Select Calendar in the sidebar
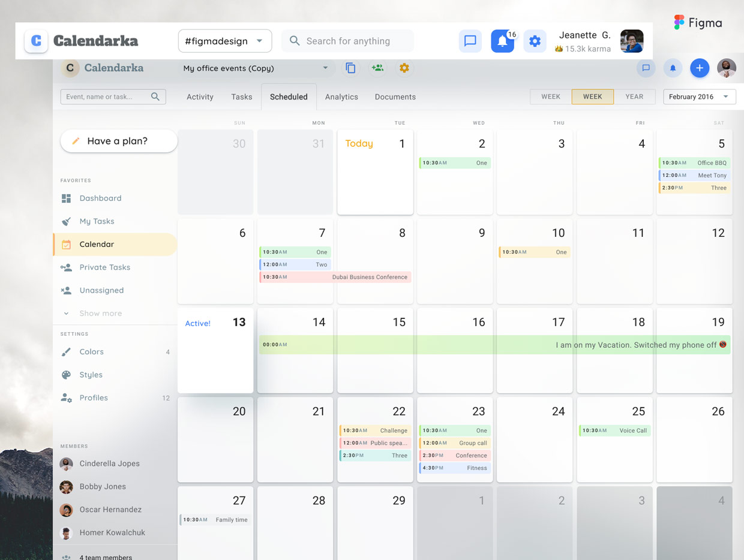Screen dimensions: 744x560 pyautogui.click(x=115, y=244)
